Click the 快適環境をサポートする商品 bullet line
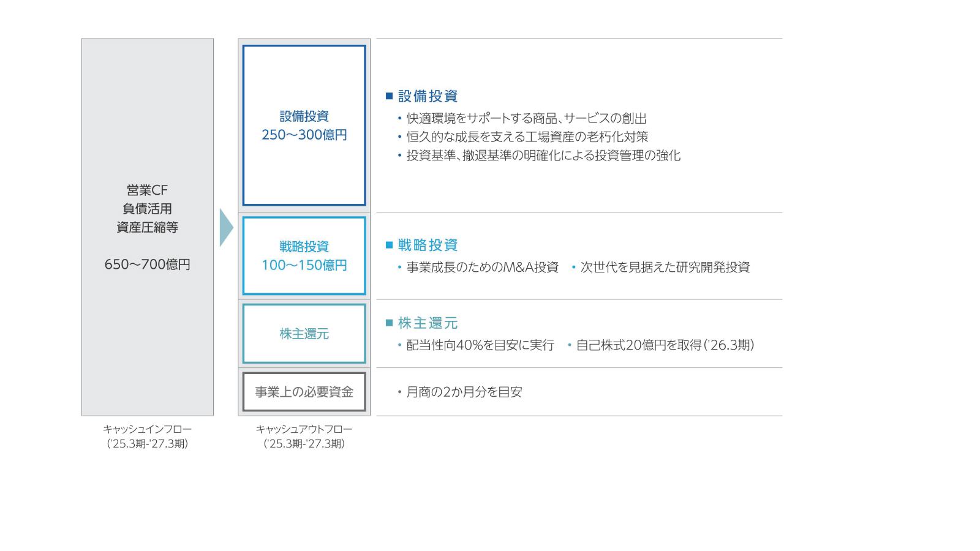 point(526,118)
